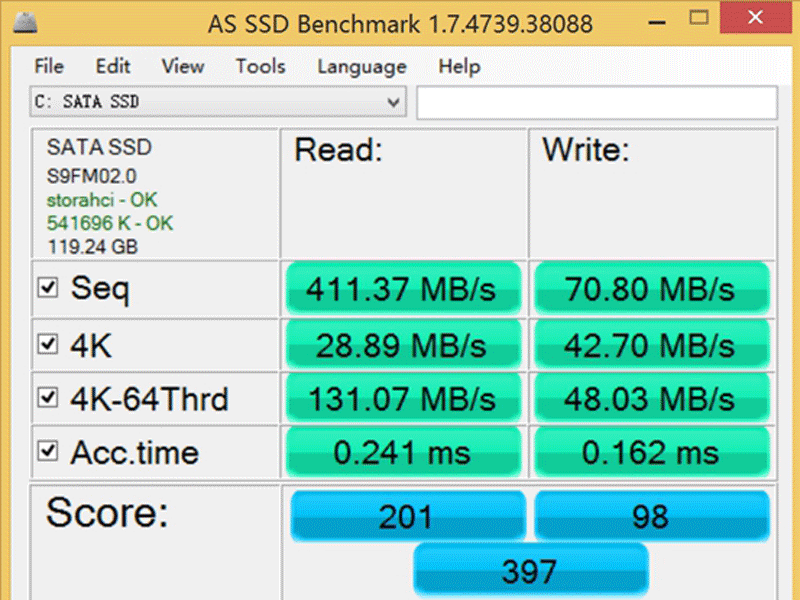Click the 4K write result 42.70 MB/s
Image resolution: width=800 pixels, height=600 pixels.
(652, 345)
